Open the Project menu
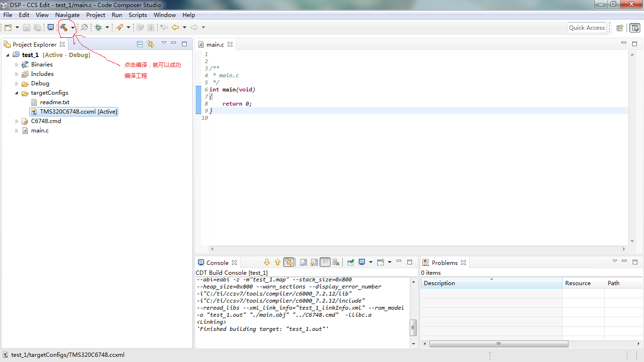The height and width of the screenshot is (362, 644). pos(96,15)
